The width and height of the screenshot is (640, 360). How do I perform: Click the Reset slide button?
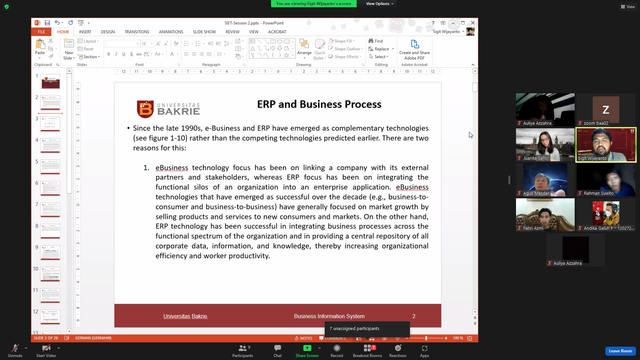tap(86, 49)
